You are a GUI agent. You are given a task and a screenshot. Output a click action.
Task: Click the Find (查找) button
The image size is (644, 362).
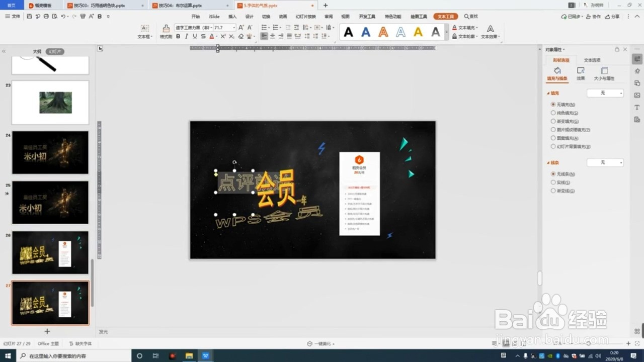[471, 17]
